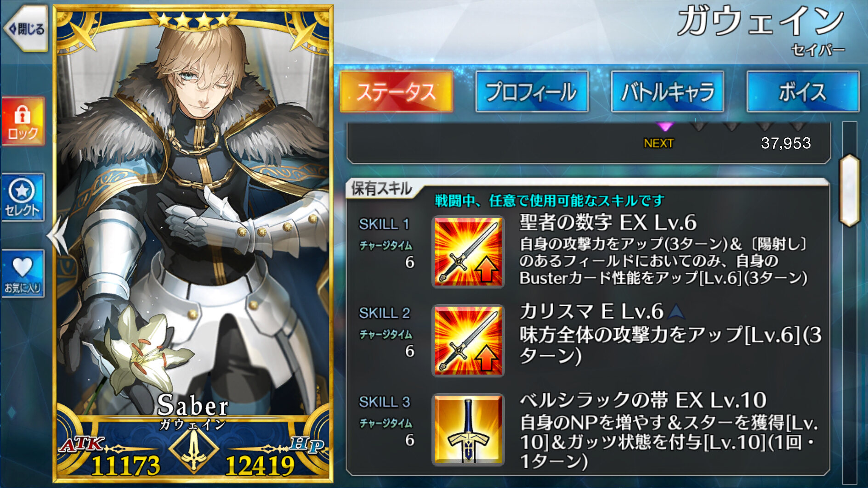
Task: Toggle the red ロック lock icon
Action: (23, 122)
